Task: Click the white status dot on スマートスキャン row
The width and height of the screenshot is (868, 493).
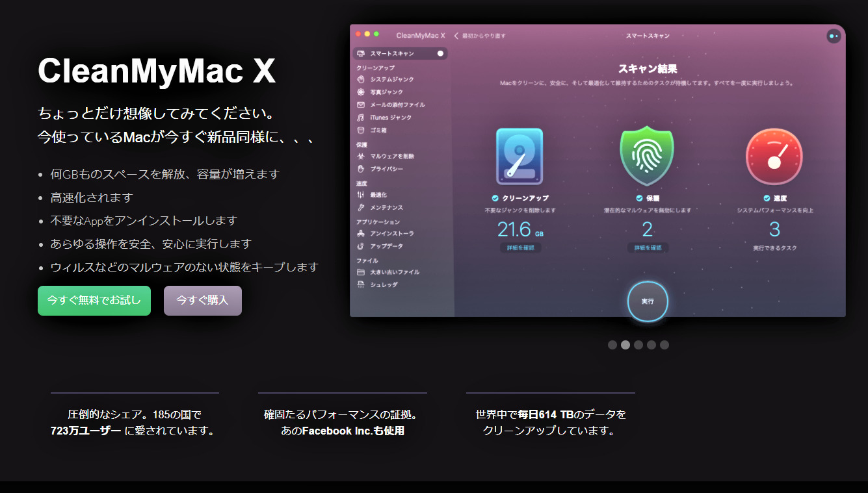Action: 440,53
